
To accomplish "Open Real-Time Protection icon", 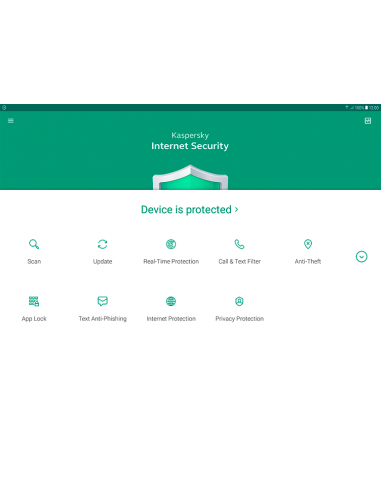I will (x=171, y=244).
